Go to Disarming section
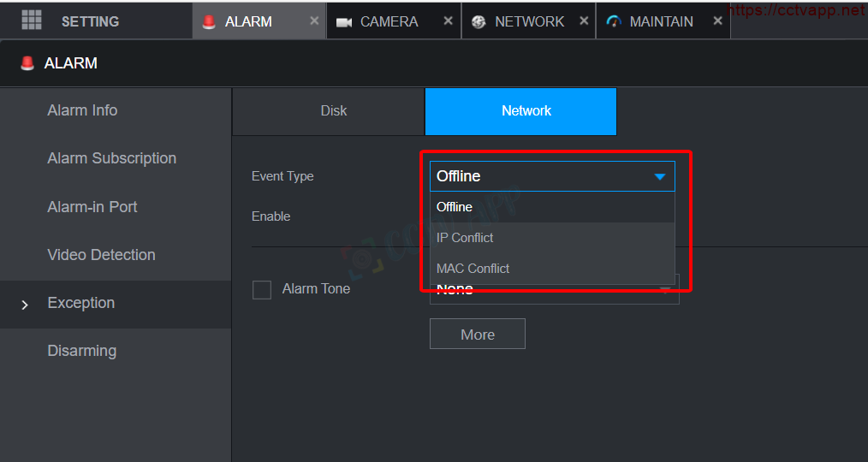This screenshot has height=462, width=868. [x=82, y=351]
